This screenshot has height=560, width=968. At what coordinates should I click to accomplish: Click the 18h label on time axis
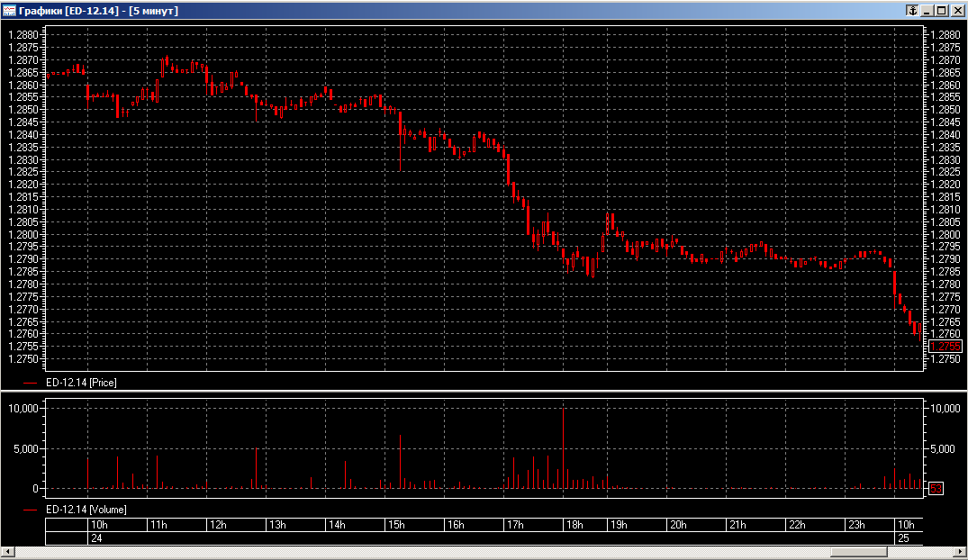tap(573, 525)
